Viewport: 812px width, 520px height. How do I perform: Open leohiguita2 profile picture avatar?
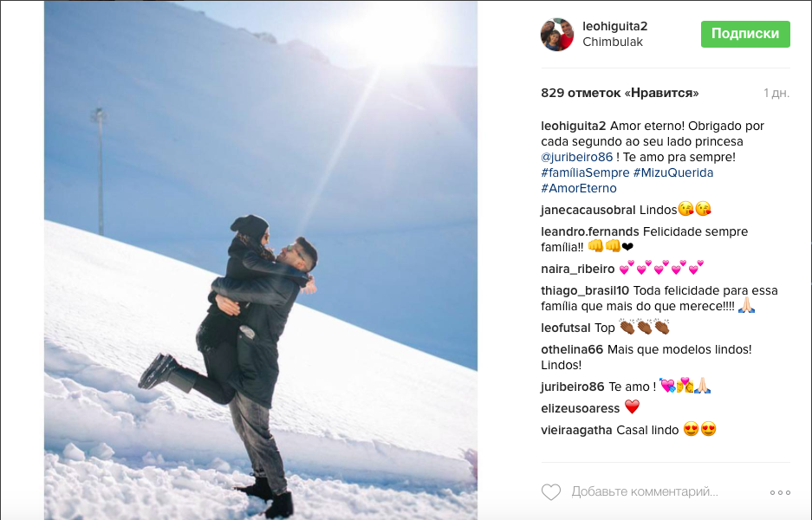pyautogui.click(x=557, y=34)
